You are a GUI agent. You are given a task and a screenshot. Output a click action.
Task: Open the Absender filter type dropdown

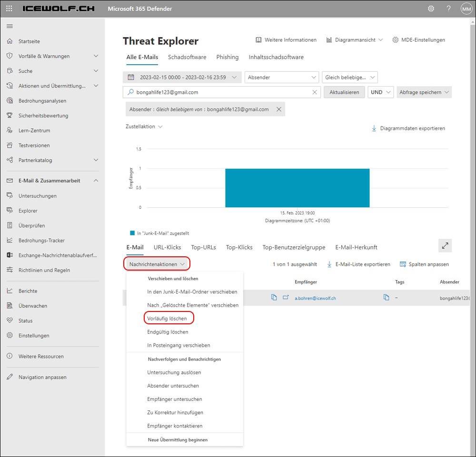[282, 78]
